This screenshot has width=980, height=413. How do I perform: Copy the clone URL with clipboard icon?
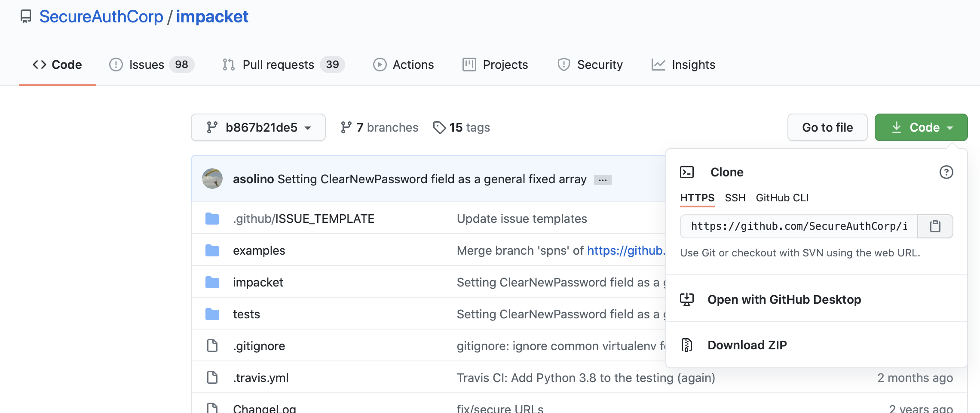[x=935, y=226]
